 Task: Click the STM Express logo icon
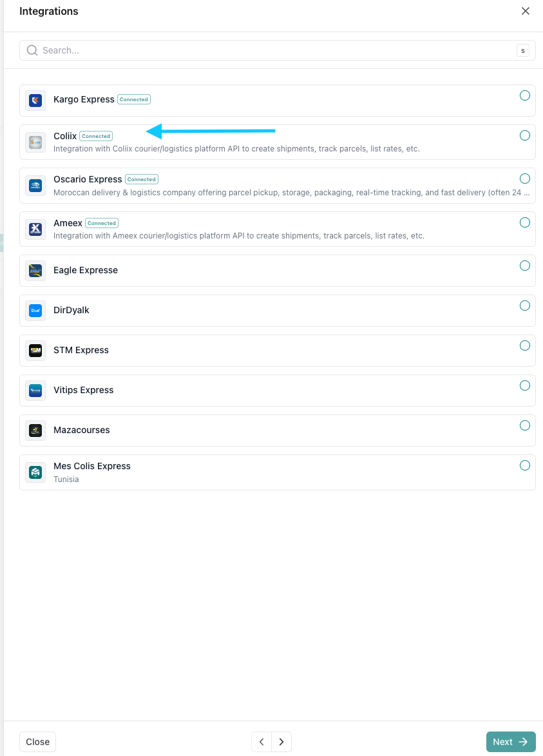click(x=35, y=351)
